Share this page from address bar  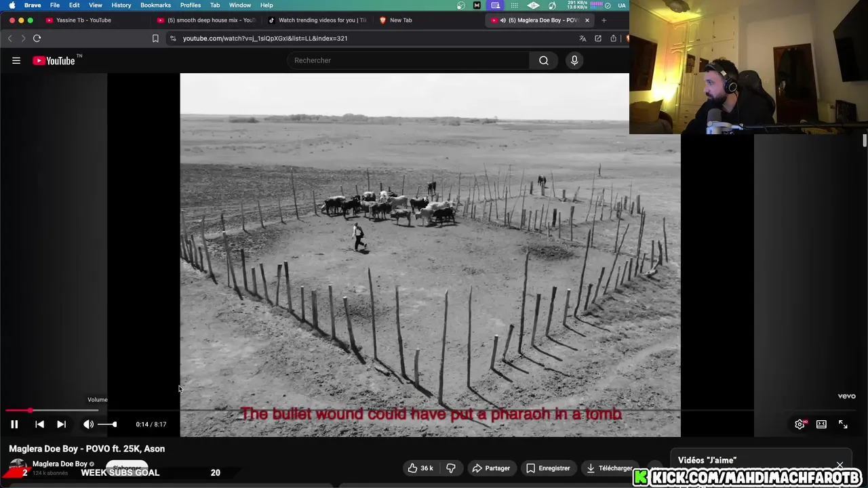click(x=614, y=39)
